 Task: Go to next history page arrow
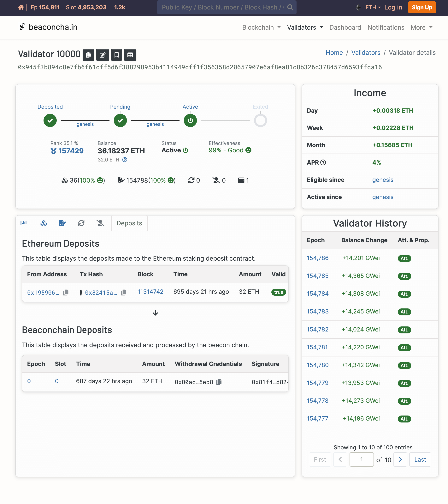(400, 459)
